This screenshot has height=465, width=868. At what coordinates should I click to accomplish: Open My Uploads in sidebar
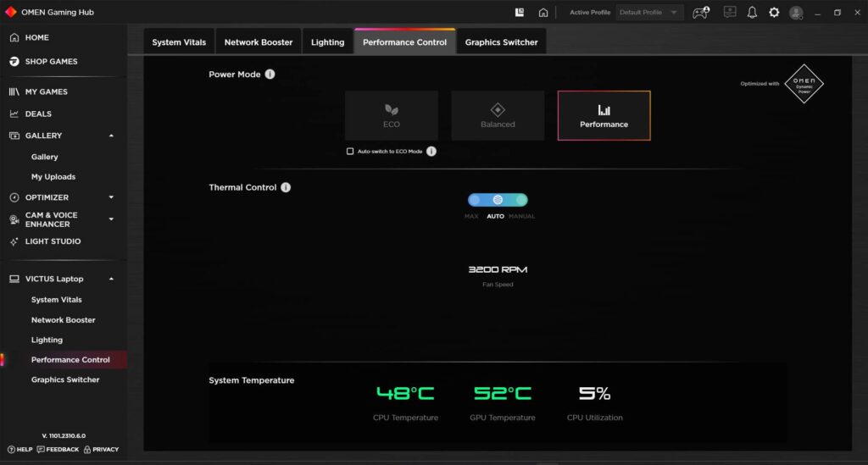coord(53,177)
